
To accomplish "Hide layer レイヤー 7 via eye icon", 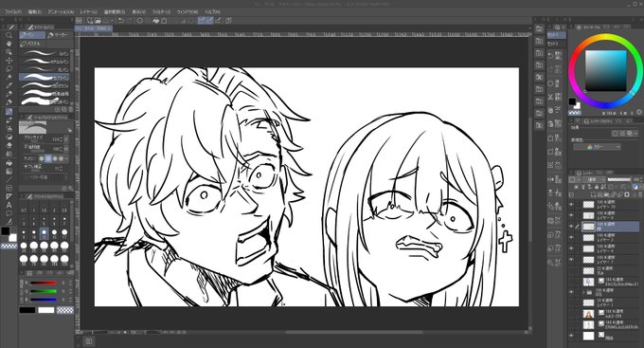I will click(571, 260).
